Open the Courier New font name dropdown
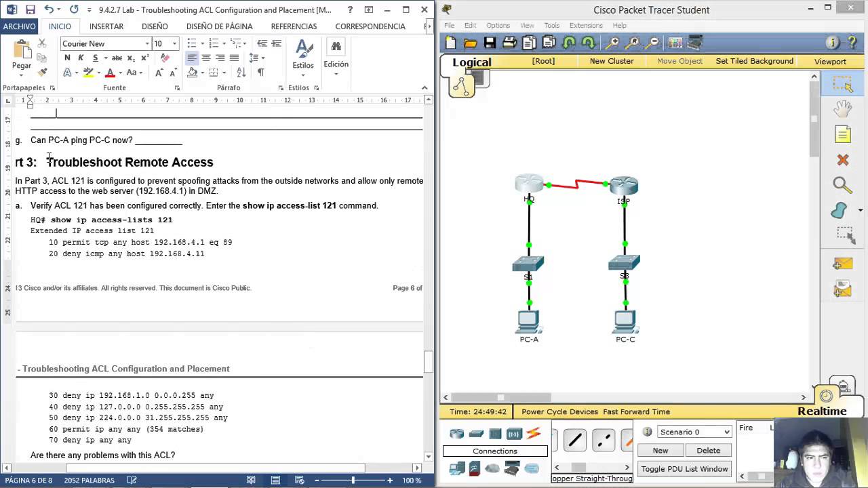This screenshot has width=868, height=488. (147, 43)
